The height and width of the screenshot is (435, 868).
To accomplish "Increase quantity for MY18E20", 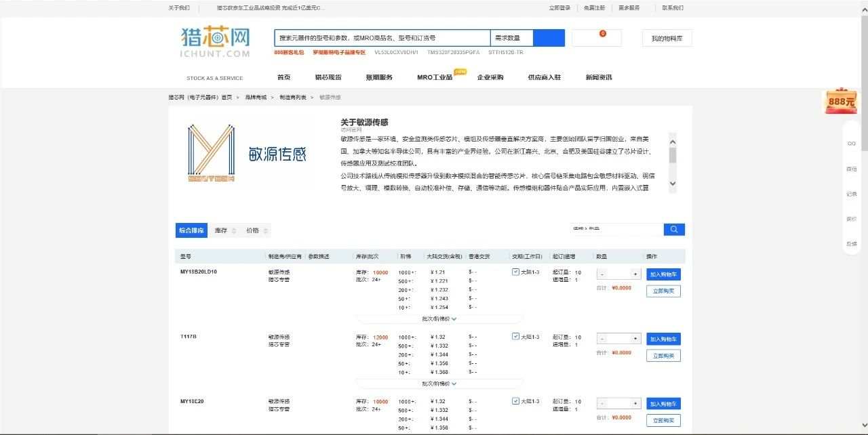I will (635, 403).
